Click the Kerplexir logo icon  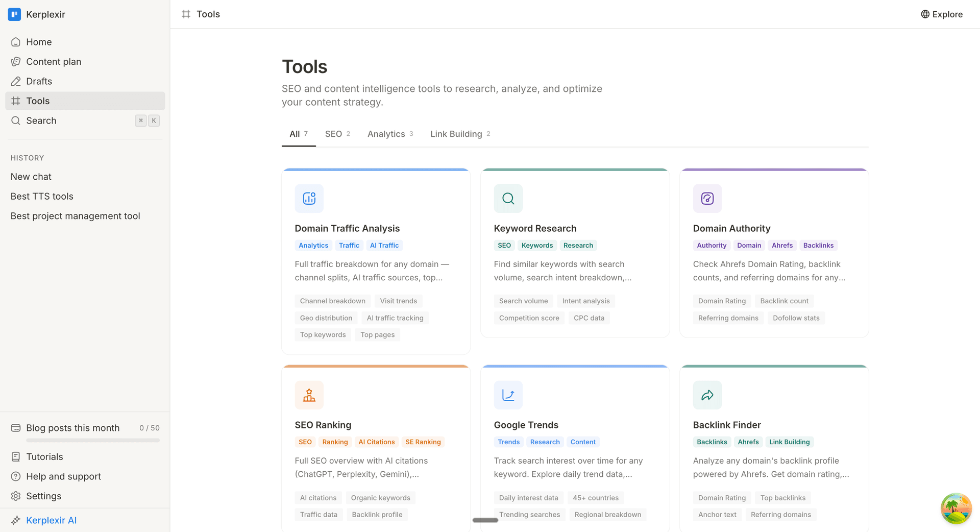coord(14,14)
